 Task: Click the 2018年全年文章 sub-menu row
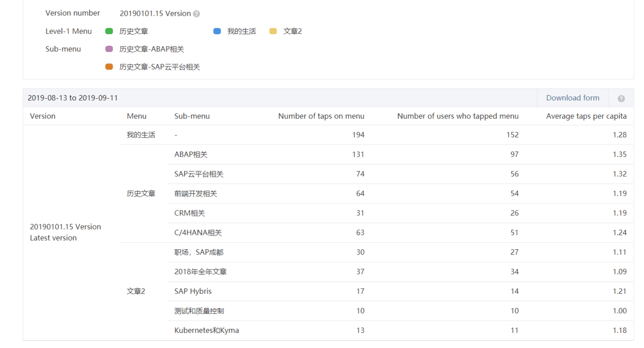tap(400, 272)
